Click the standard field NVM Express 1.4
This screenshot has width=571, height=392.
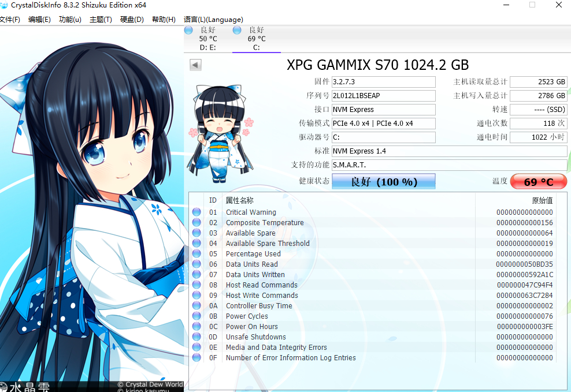pos(450,151)
